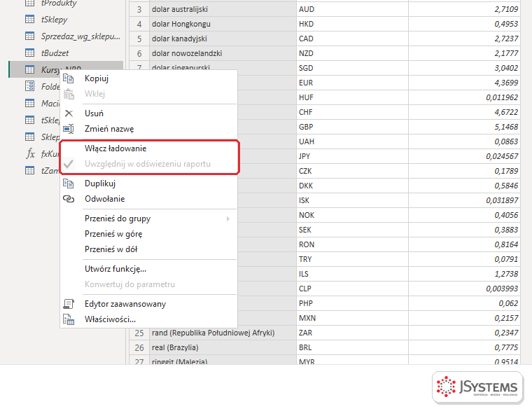532x409 pixels.
Task: Click the fx function icon in query list
Action: tap(31, 154)
